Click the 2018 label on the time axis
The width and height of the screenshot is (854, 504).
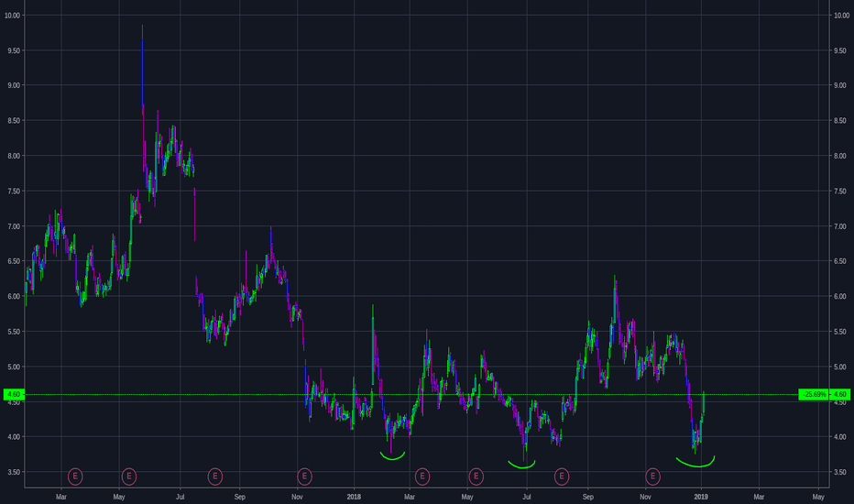pos(354,497)
